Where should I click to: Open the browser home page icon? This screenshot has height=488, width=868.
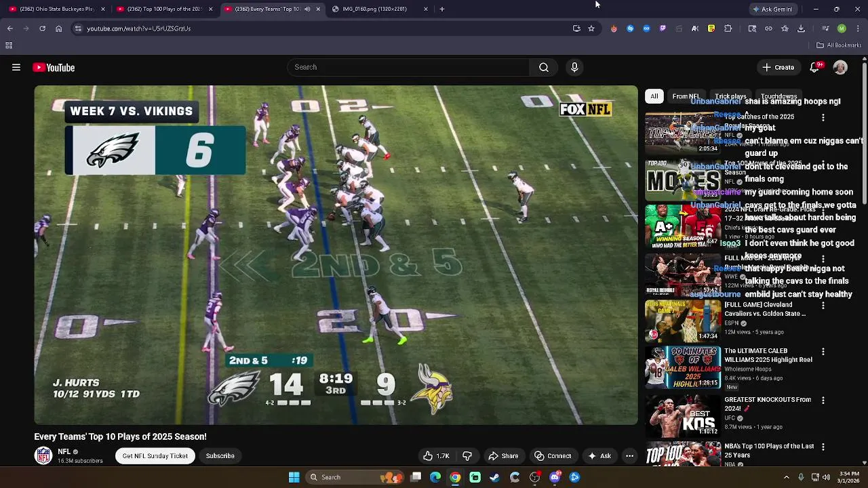(58, 28)
